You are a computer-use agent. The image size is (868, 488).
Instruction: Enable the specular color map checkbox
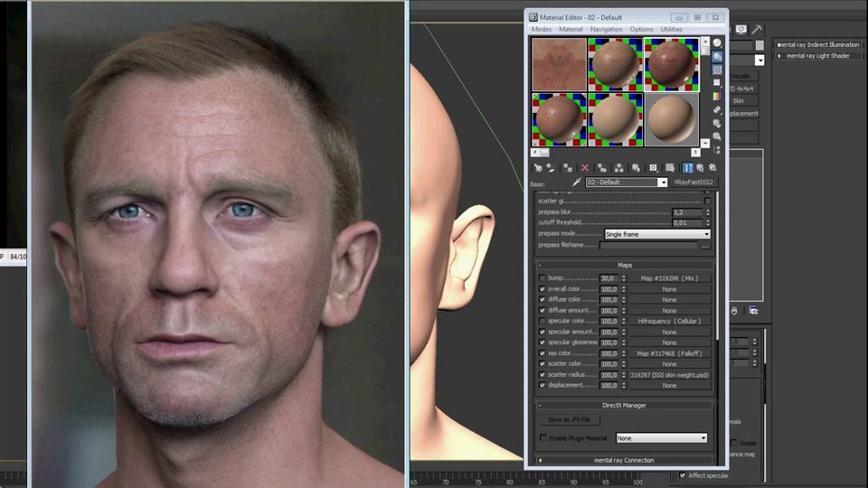[542, 321]
